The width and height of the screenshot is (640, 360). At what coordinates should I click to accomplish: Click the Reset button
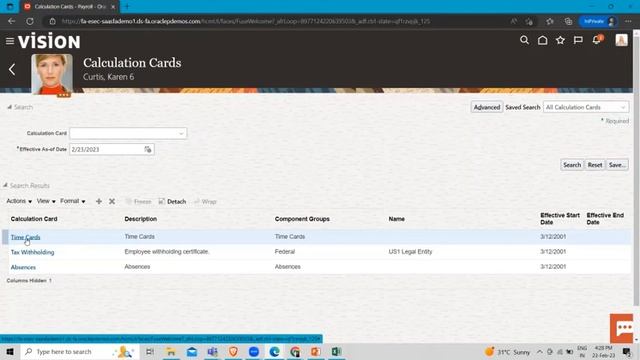pos(595,165)
